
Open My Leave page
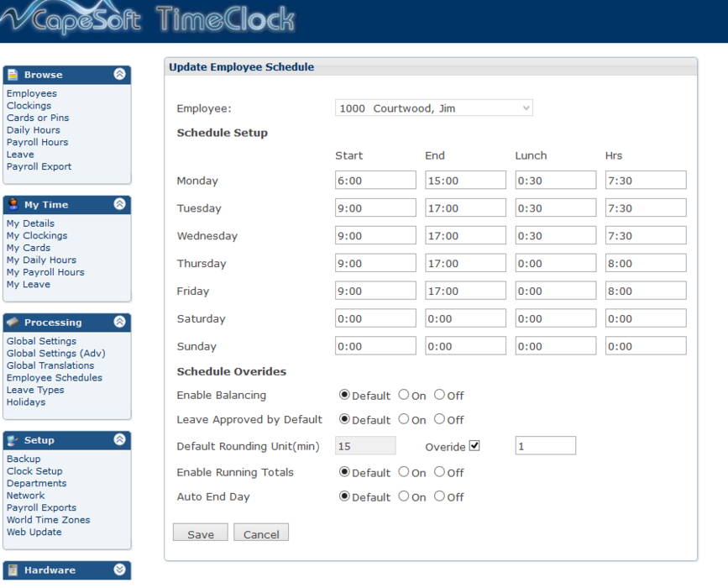point(29,284)
